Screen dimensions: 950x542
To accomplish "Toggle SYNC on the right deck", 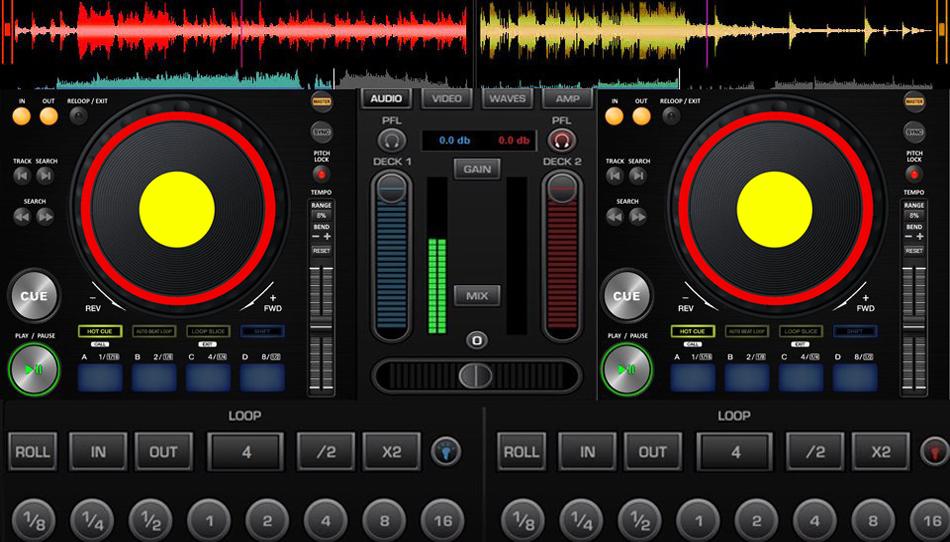I will coord(914,131).
